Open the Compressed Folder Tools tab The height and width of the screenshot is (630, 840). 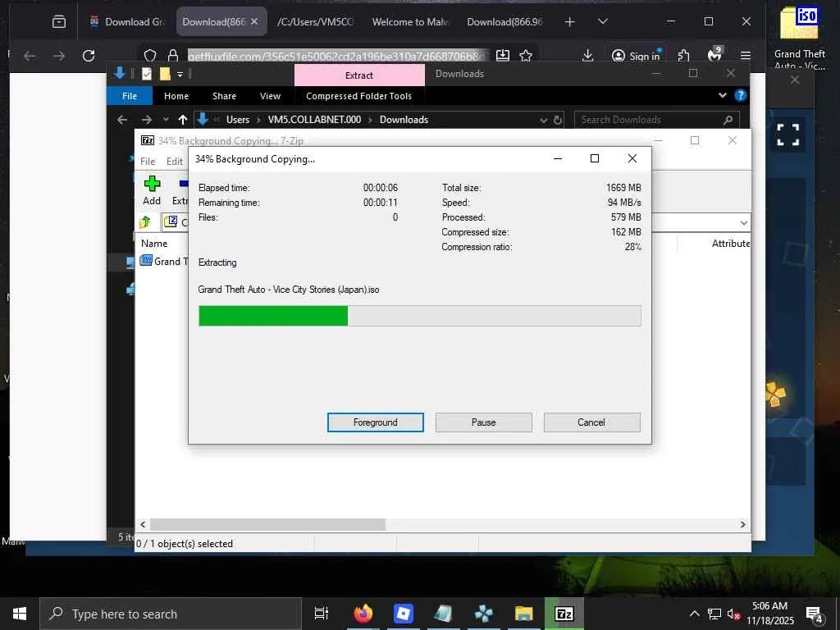(x=359, y=96)
